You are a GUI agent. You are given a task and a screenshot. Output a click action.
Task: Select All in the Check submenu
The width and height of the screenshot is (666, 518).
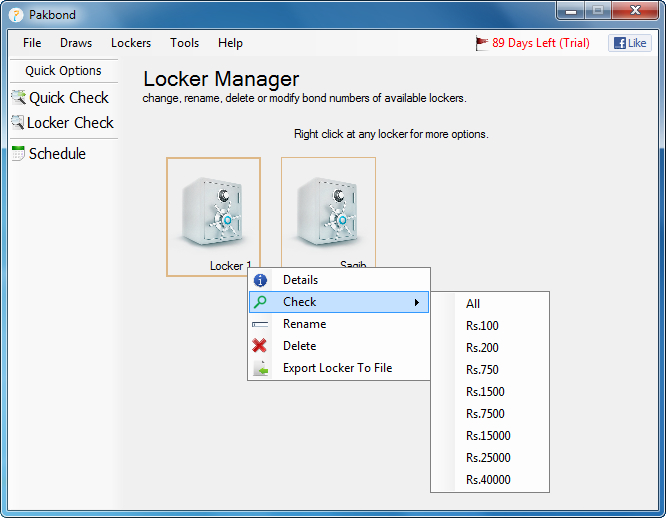[490, 304]
